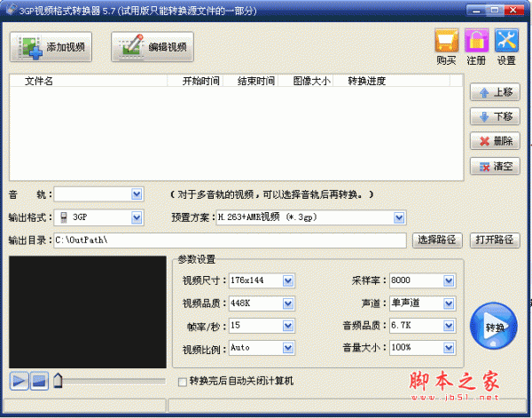Move item down with 下移
The width and height of the screenshot is (532, 418).
[495, 116]
